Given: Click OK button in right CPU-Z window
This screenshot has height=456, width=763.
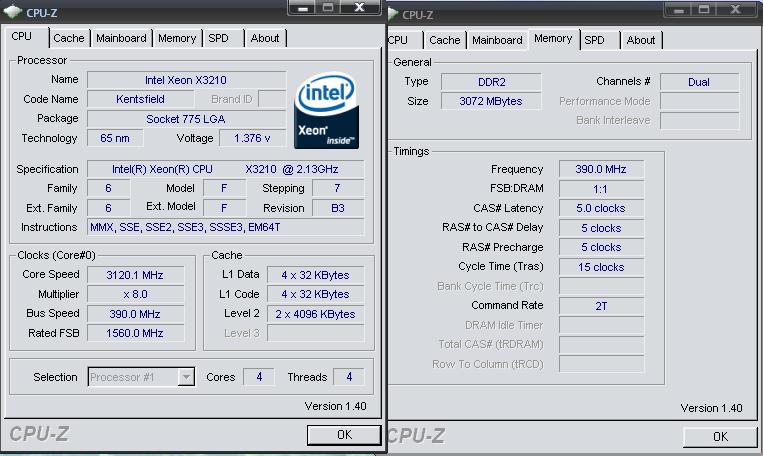Looking at the screenshot, I should (x=720, y=437).
